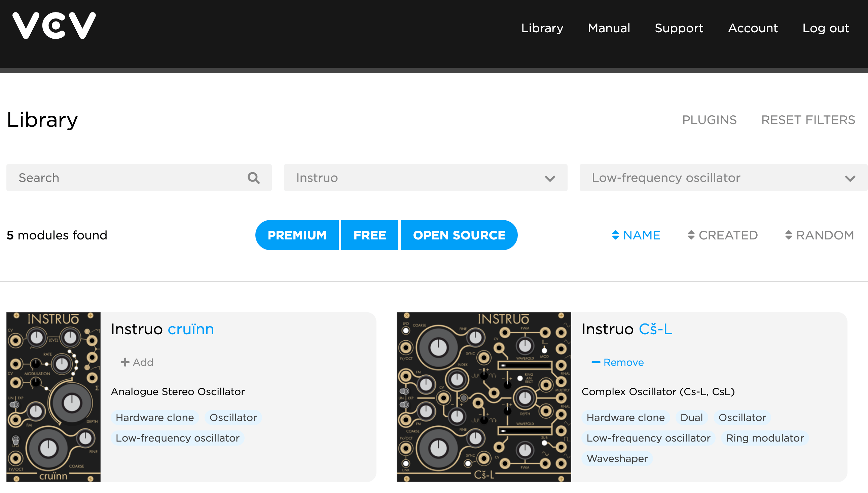
Task: Toggle the FREE filter
Action: (x=369, y=235)
